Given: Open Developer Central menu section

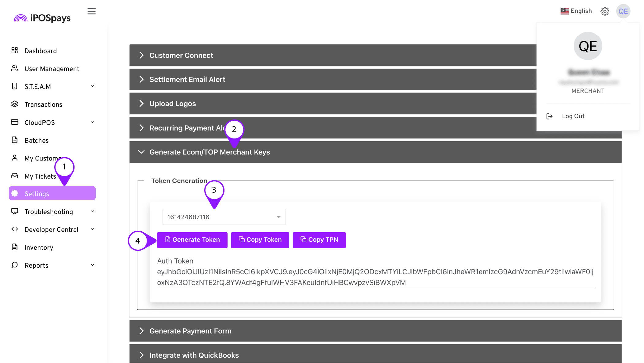Looking at the screenshot, I should click(51, 230).
